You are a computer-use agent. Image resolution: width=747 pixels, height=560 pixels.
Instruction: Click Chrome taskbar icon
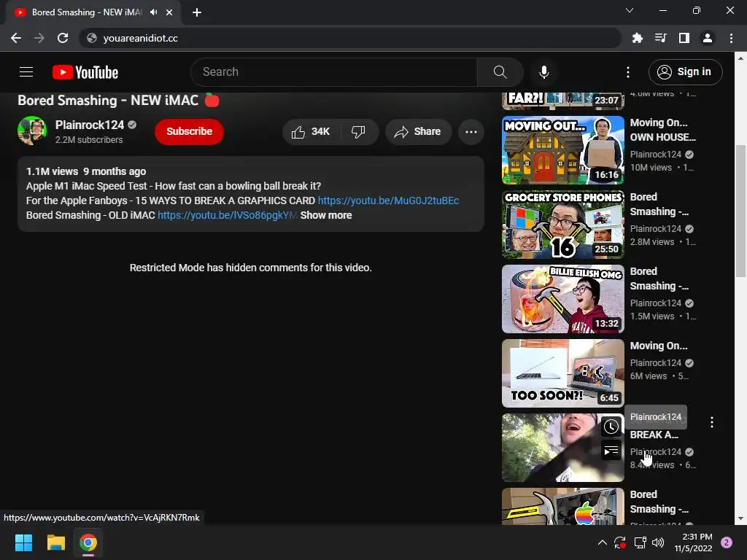click(x=88, y=542)
